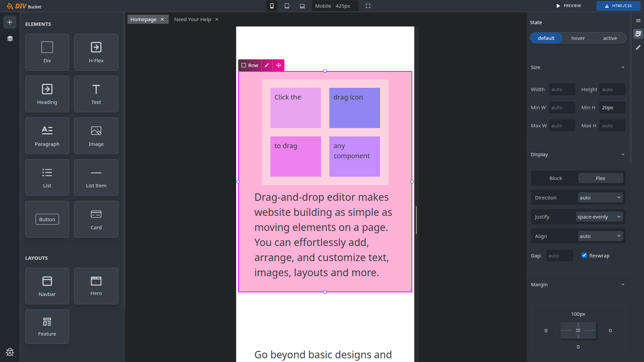
Task: Select the hover state
Action: (578, 38)
